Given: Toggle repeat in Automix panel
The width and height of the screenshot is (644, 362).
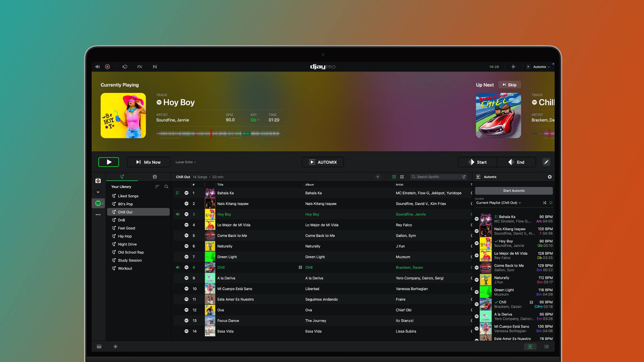Looking at the screenshot, I should pyautogui.click(x=551, y=203).
